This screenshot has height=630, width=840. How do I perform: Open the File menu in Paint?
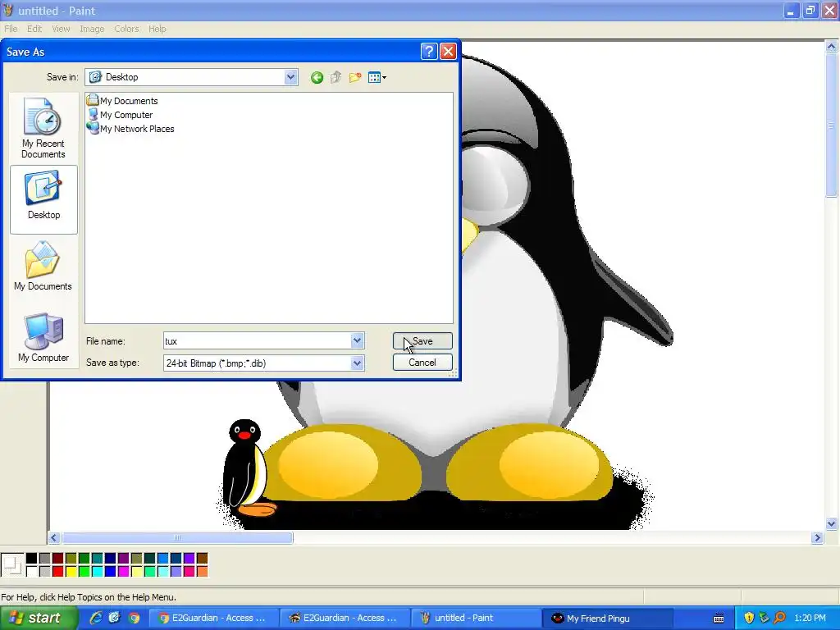pyautogui.click(x=11, y=29)
